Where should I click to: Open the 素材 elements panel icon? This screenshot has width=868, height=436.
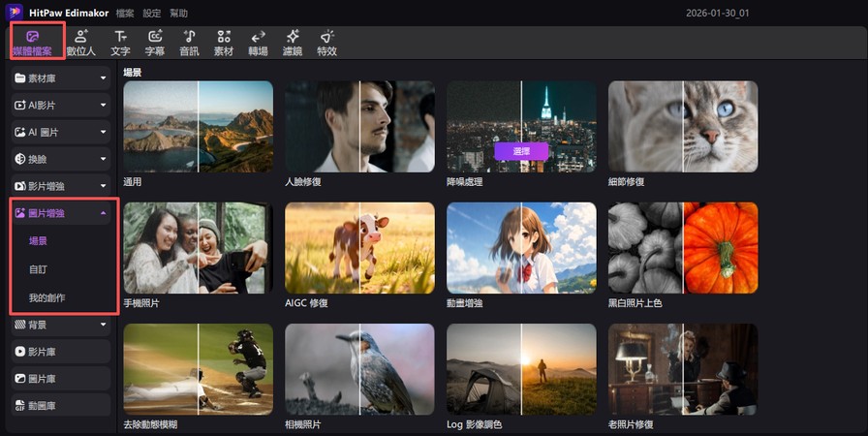224,42
